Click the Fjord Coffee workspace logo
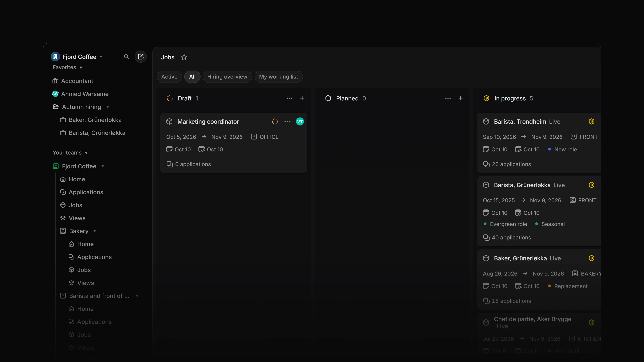 [x=55, y=57]
